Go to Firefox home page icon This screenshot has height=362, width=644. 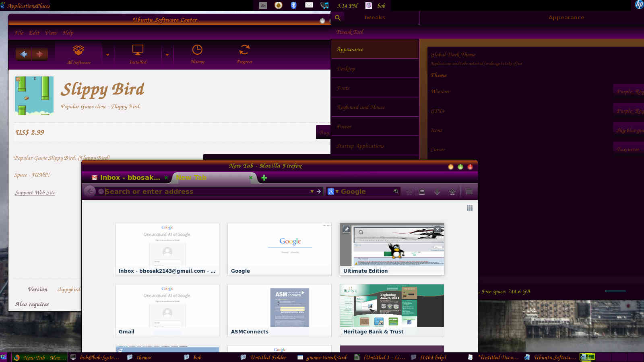click(452, 192)
